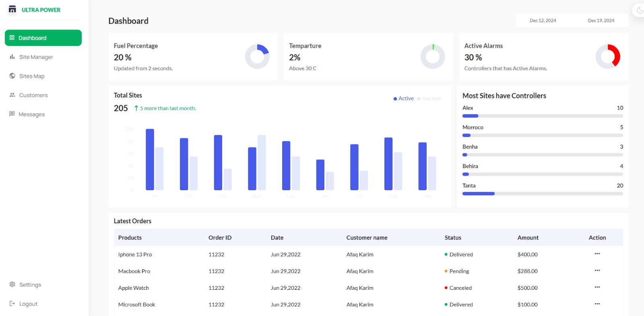644x316 pixels.
Task: Click the Settings gear icon
Action: [x=12, y=285]
